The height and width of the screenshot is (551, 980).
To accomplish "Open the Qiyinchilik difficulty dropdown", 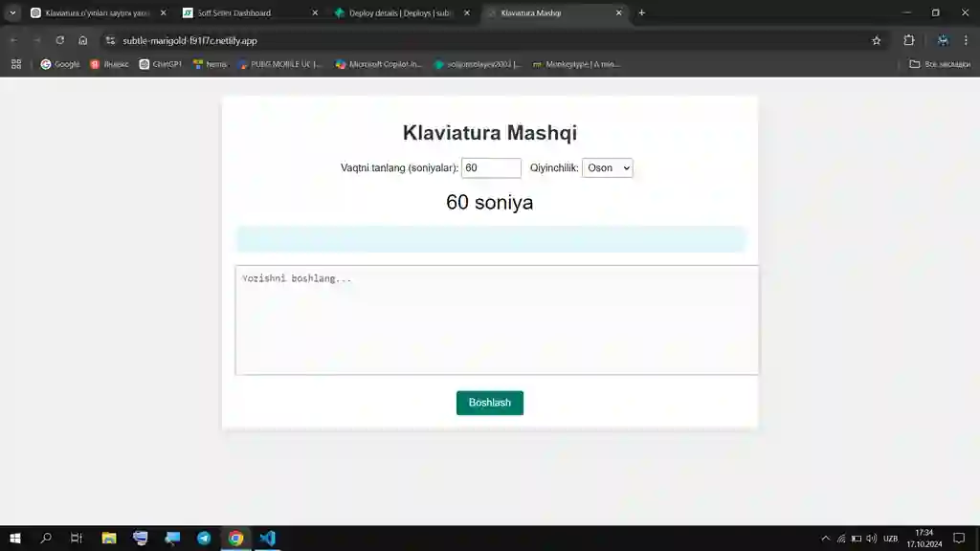I will (608, 167).
